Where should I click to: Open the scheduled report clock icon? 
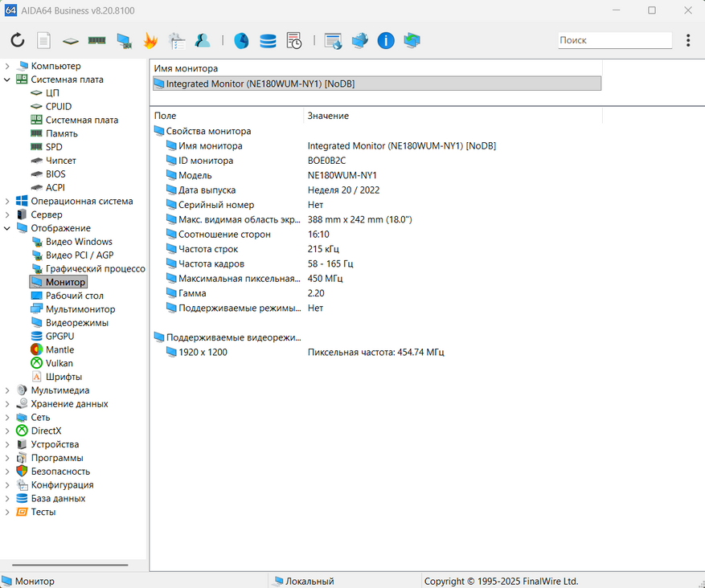coord(294,40)
